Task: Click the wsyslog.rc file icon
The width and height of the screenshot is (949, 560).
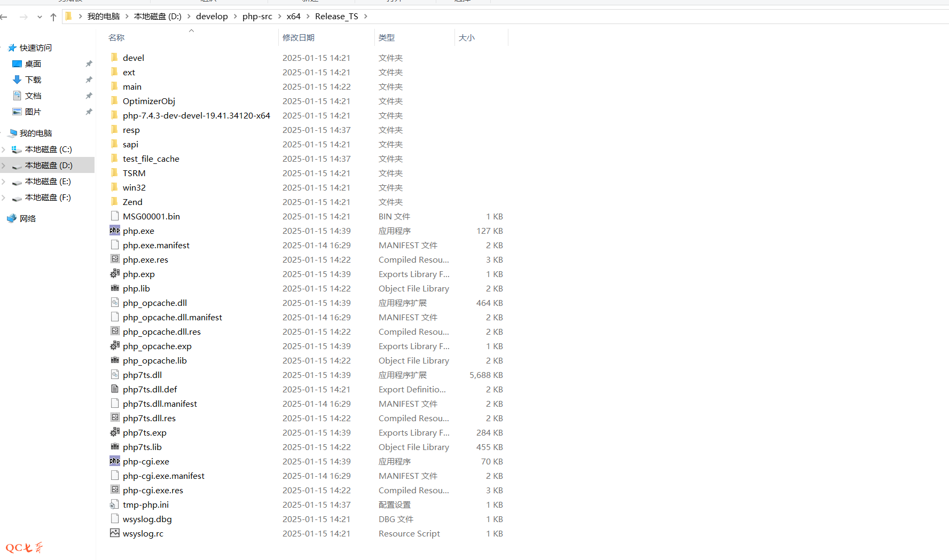Action: [x=114, y=533]
